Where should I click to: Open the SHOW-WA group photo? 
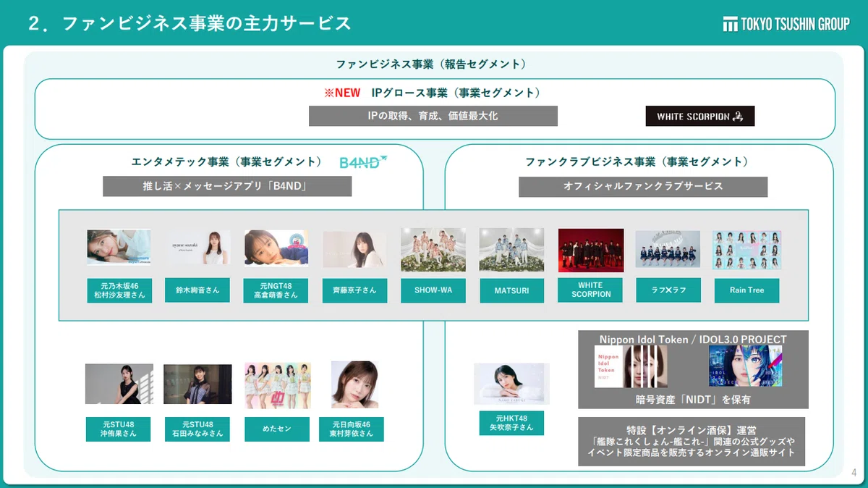coord(433,250)
